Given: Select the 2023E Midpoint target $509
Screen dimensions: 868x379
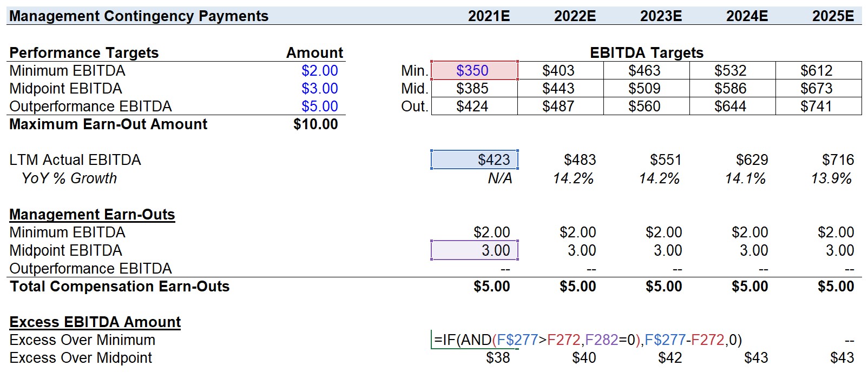Looking at the screenshot, I should [x=646, y=88].
